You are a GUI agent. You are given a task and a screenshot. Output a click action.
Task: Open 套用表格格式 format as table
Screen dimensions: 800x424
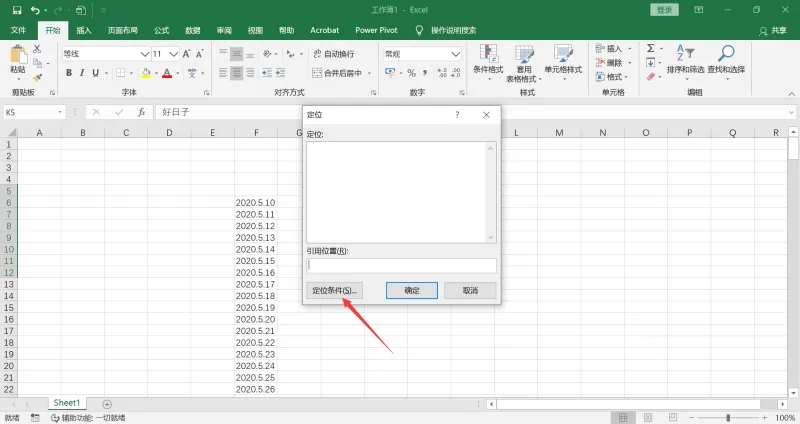pyautogui.click(x=524, y=62)
